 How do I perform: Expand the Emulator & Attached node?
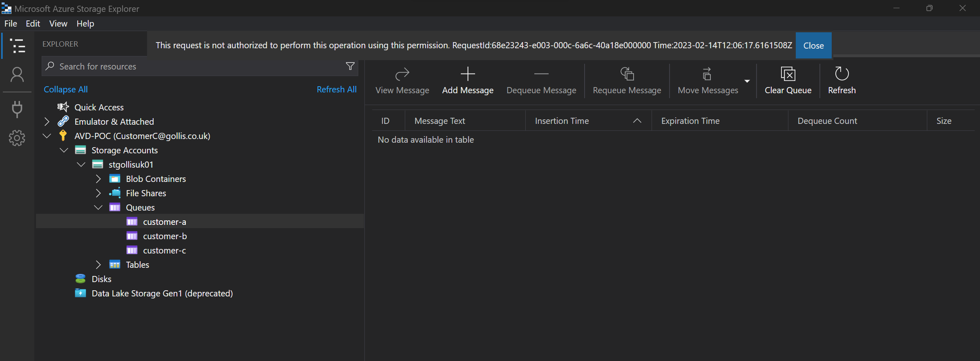(x=47, y=121)
